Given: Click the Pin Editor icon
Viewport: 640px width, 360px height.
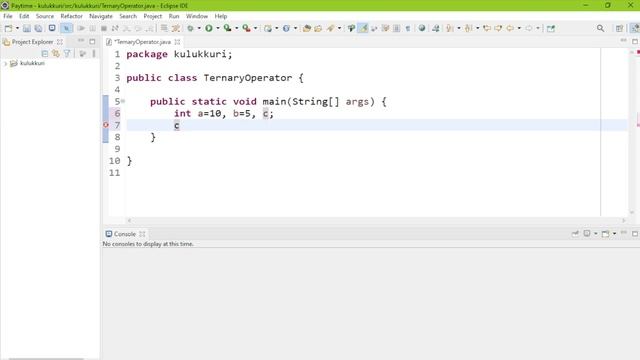Looking at the screenshot, I should click(551, 28).
